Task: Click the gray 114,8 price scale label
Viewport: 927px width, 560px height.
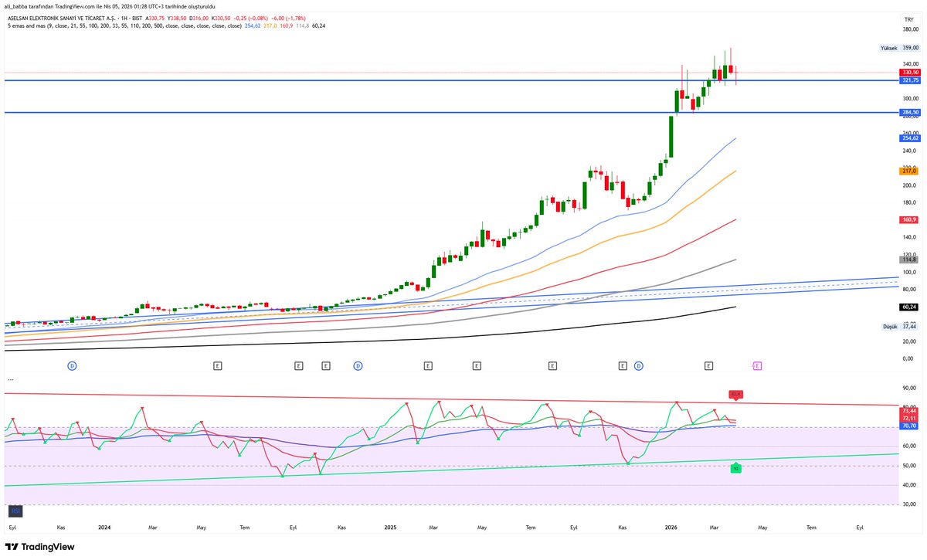Action: pyautogui.click(x=909, y=260)
